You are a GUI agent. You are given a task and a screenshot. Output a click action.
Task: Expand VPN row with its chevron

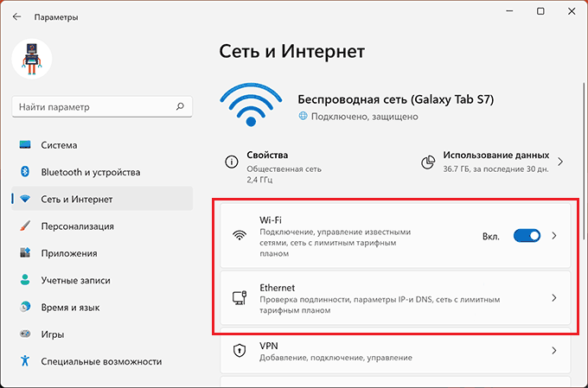tap(554, 351)
